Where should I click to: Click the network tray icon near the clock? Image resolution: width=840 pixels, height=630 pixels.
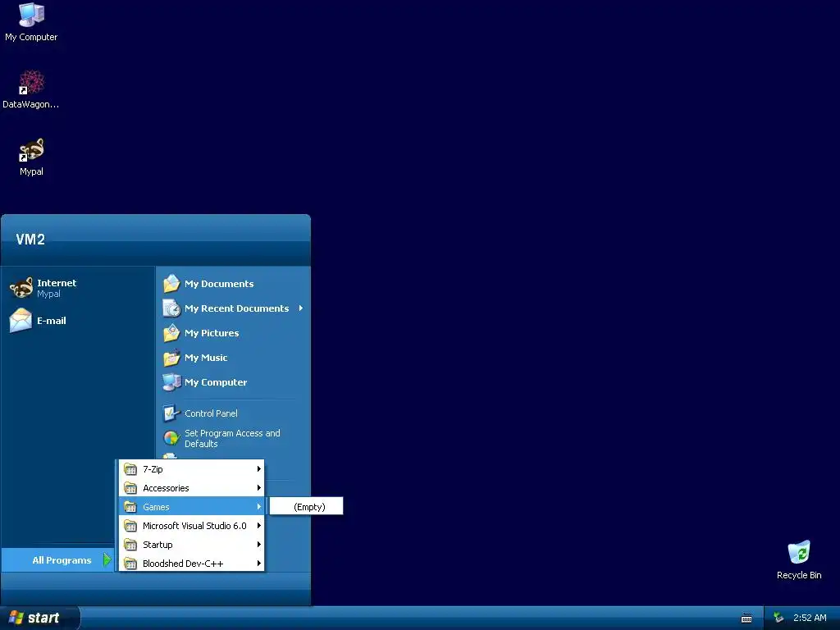[x=778, y=618]
